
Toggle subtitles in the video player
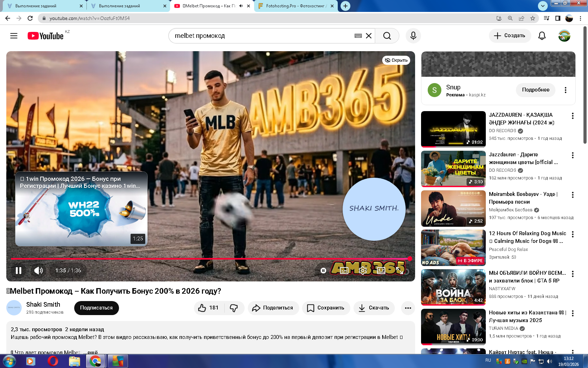(344, 271)
